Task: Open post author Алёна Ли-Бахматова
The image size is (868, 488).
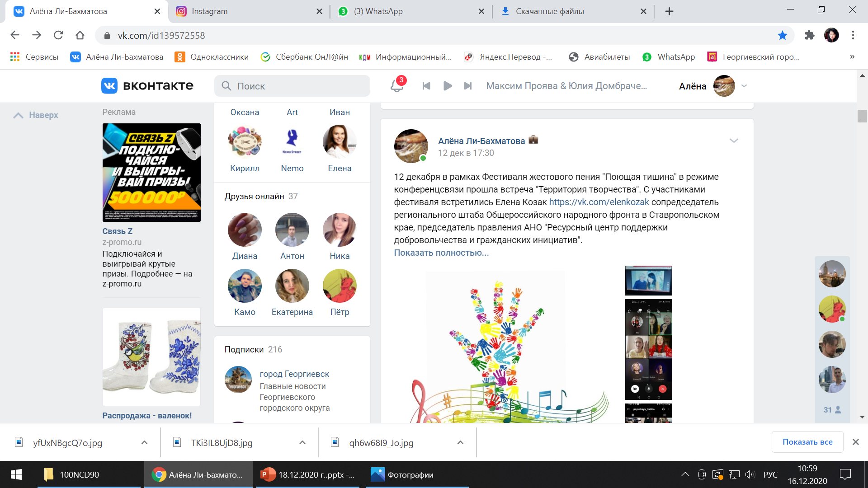Action: [481, 141]
